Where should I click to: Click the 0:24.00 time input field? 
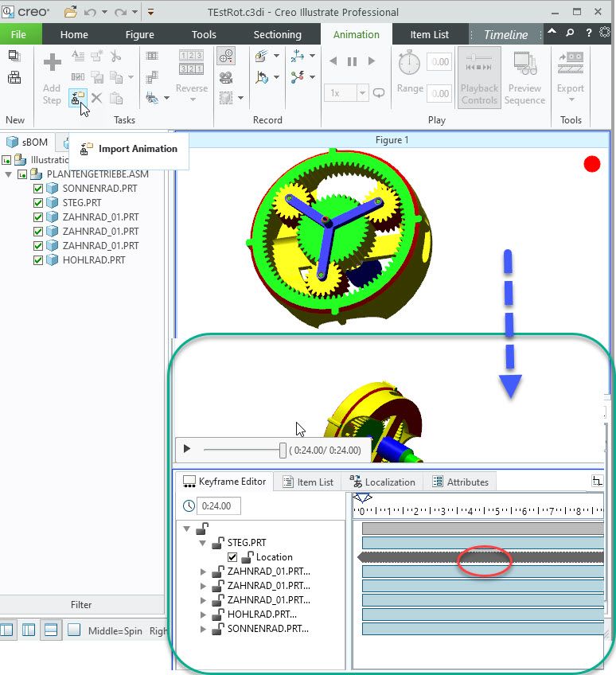coord(218,505)
